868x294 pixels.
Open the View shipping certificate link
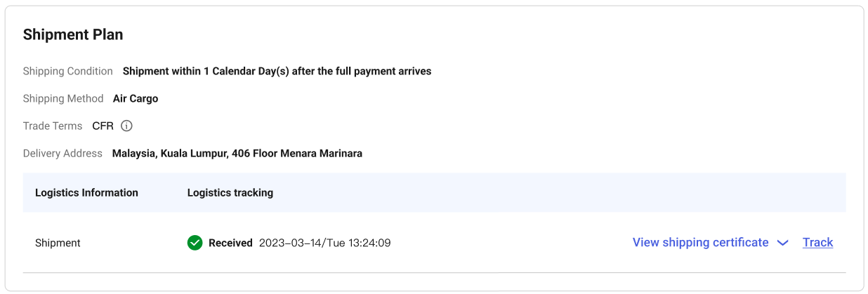pos(700,243)
